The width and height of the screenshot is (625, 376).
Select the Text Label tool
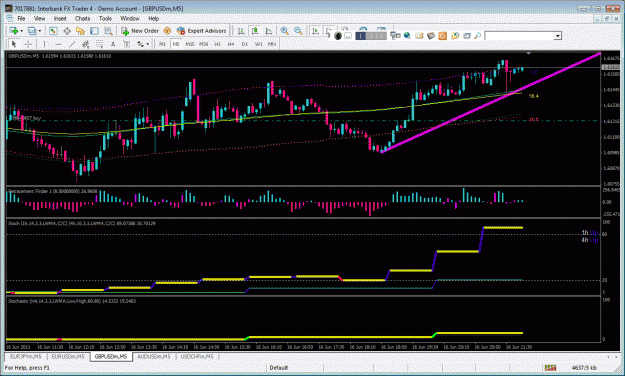tap(127, 44)
